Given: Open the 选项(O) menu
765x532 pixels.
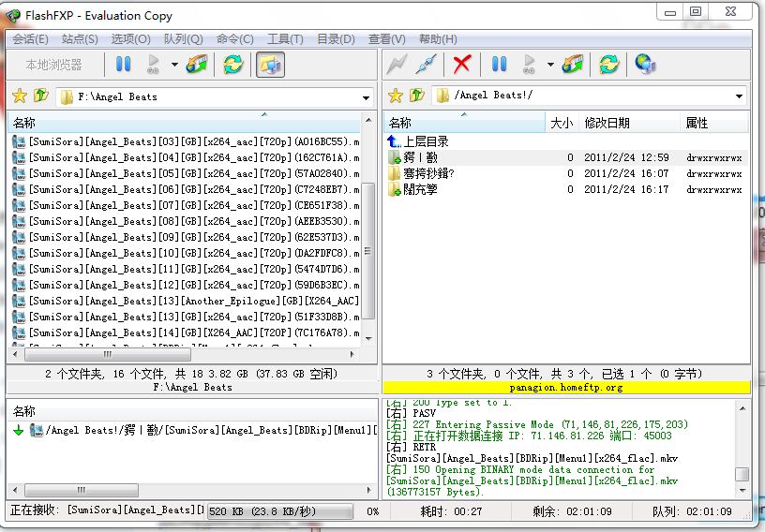Looking at the screenshot, I should tap(130, 39).
